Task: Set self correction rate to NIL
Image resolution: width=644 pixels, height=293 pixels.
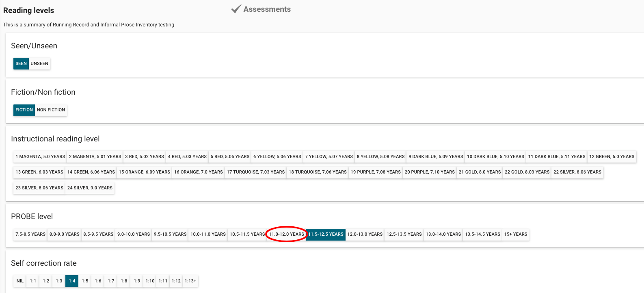Action: pyautogui.click(x=20, y=281)
